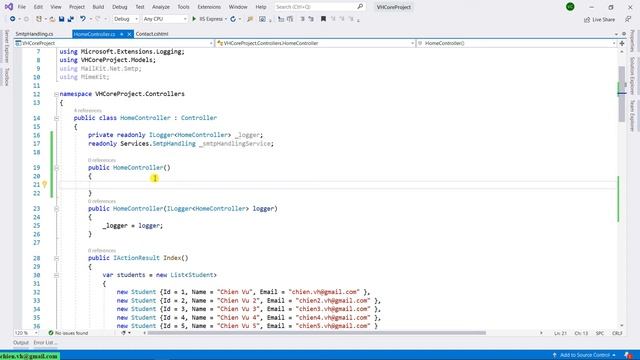This screenshot has height=360, width=640.
Task: Click the lightbulb quick actions icon
Action: [x=44, y=184]
